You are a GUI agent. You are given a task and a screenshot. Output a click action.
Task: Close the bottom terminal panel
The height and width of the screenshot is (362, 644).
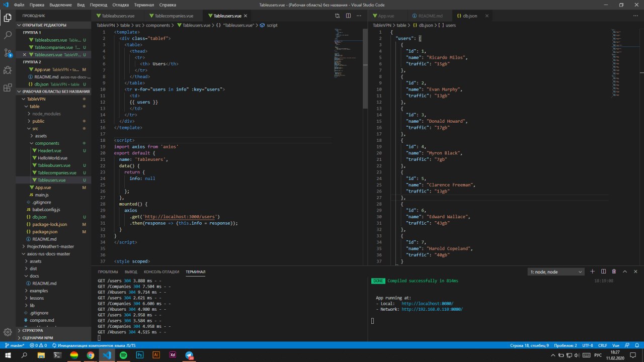tap(636, 271)
